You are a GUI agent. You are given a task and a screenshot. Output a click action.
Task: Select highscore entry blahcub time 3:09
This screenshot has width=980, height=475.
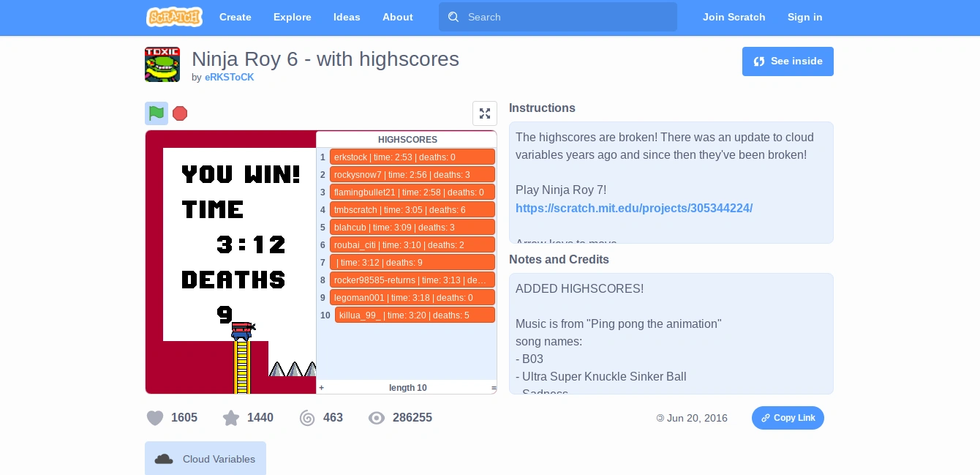412,228
